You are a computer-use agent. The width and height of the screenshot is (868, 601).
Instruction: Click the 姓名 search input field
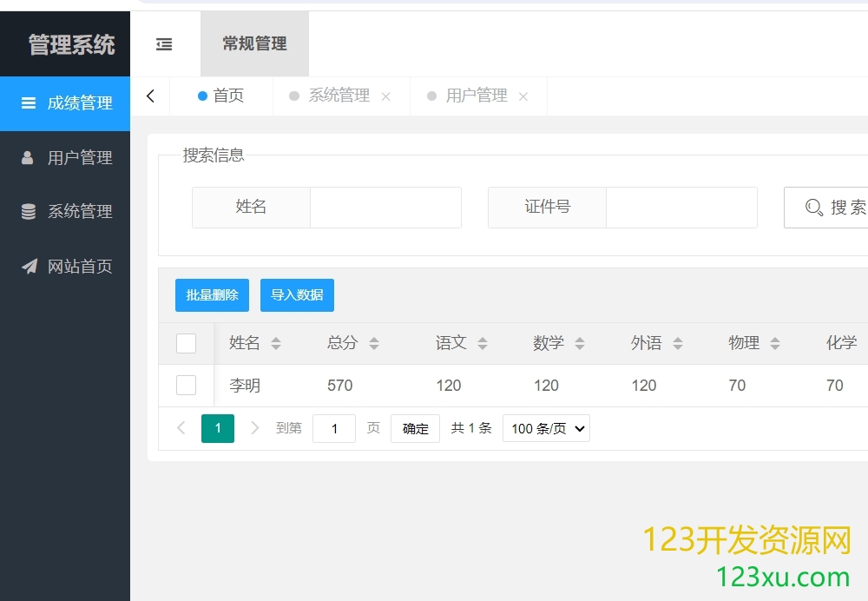pyautogui.click(x=385, y=208)
